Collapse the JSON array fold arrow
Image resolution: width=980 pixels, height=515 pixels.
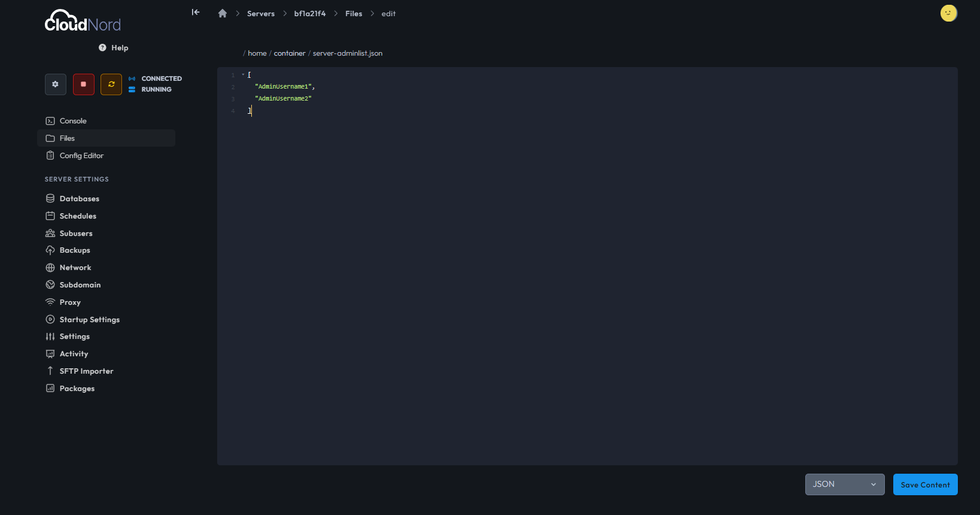(243, 75)
